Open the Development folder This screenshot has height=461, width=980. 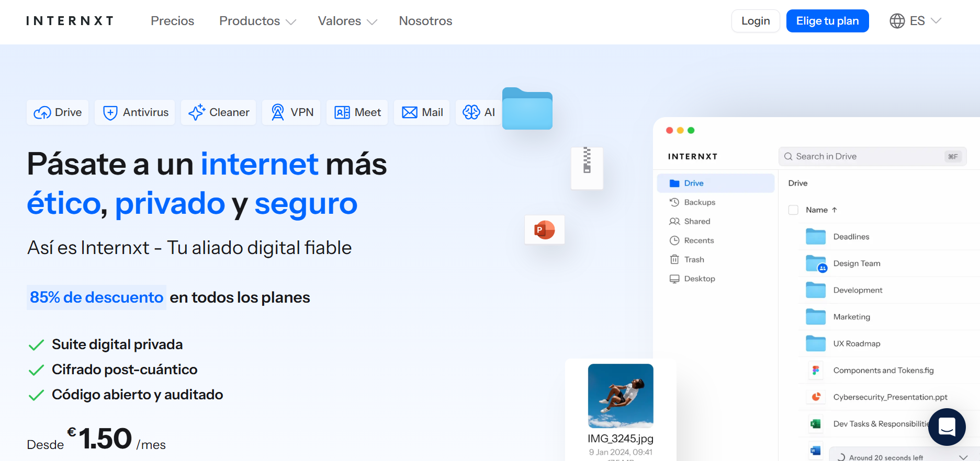point(889,290)
